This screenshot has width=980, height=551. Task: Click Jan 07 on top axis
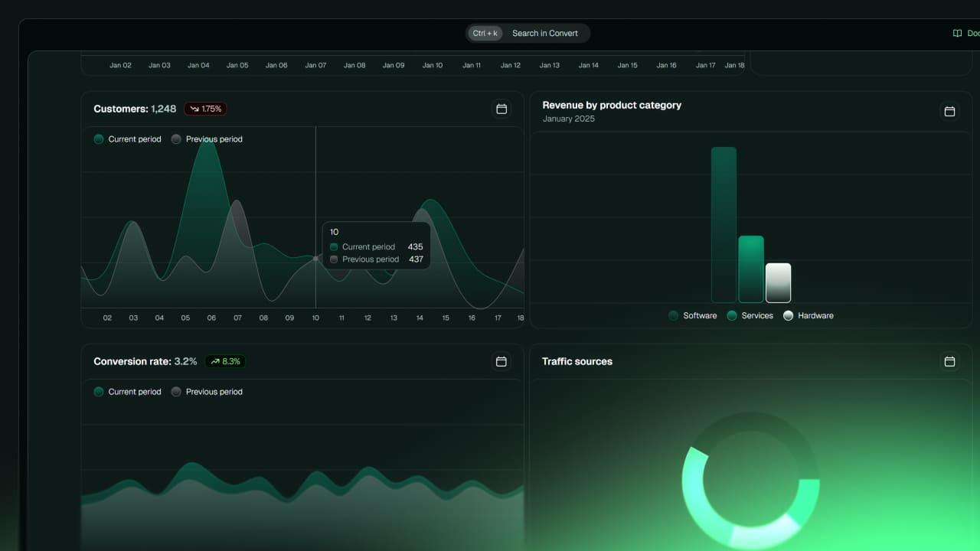click(315, 65)
